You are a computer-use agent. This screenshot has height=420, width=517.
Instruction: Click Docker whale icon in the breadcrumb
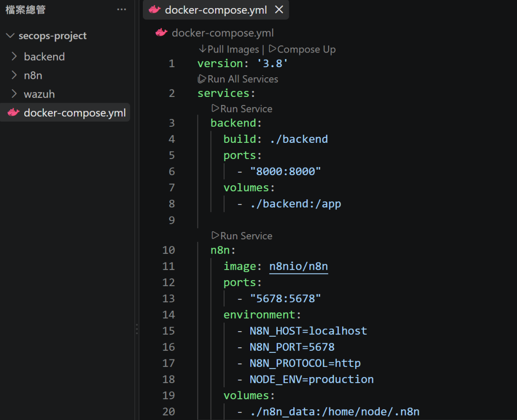[x=162, y=33]
